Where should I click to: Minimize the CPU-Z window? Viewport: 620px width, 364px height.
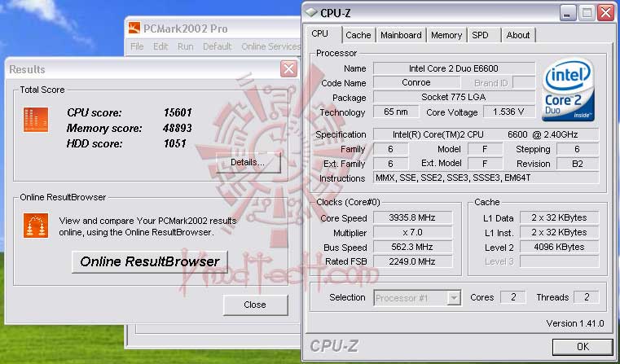pos(568,13)
